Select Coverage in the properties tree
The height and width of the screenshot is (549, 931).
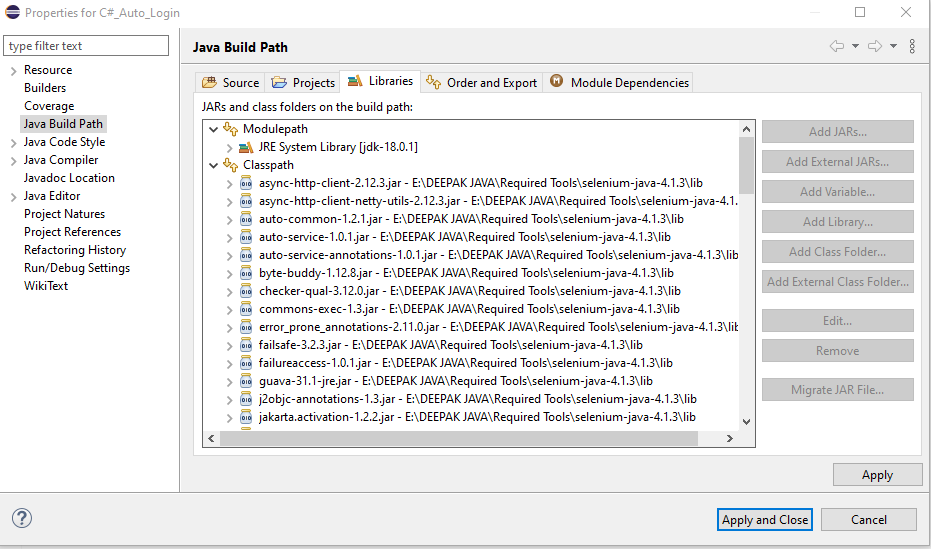[x=49, y=106]
